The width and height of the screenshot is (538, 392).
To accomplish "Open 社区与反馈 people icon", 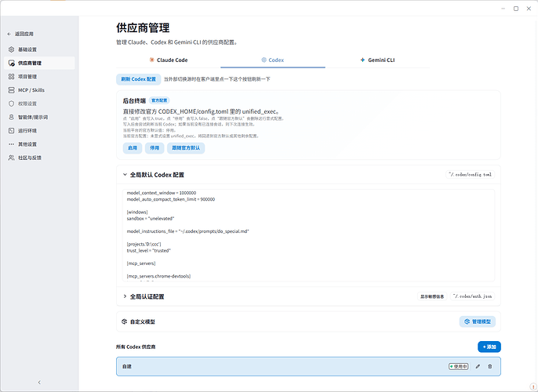I will [11, 158].
